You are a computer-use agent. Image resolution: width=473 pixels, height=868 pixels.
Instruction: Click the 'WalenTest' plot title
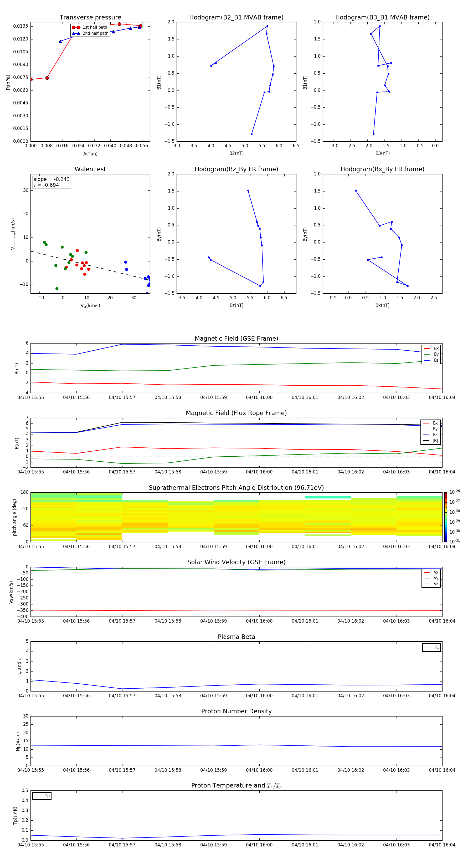[x=90, y=169]
